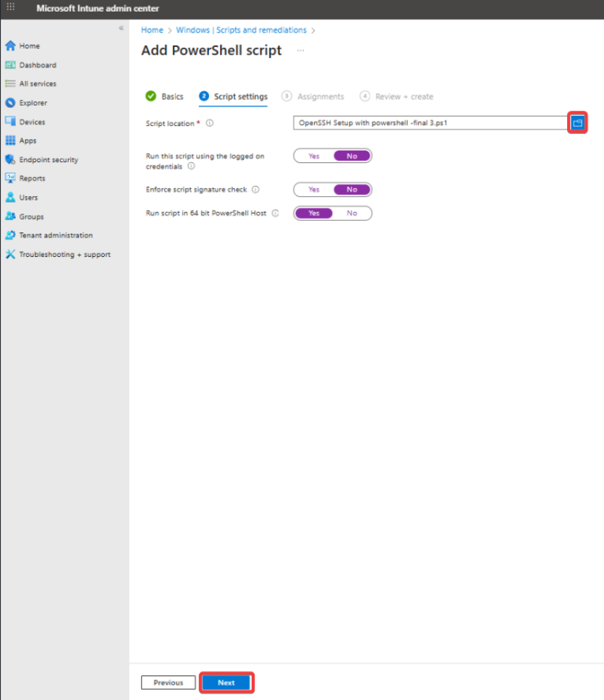Click the Next button
Viewport: 604px width, 700px height.
(x=226, y=683)
